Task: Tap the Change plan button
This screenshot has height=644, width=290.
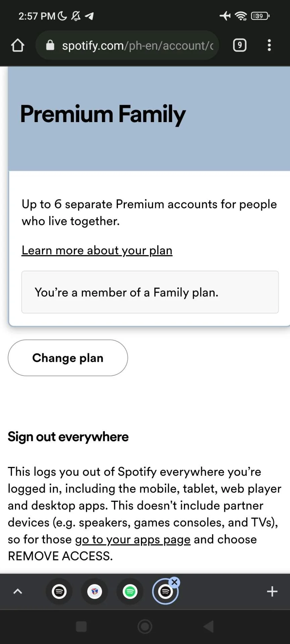Action: tap(68, 358)
